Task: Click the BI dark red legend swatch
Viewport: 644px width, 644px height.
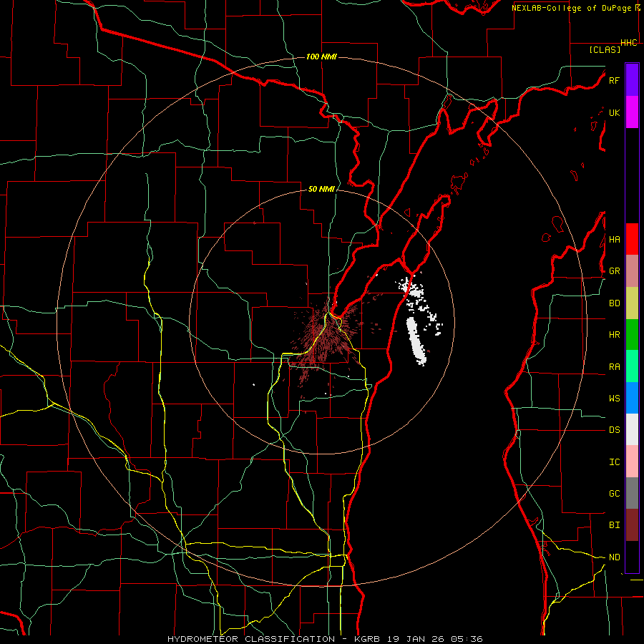Action: click(632, 525)
